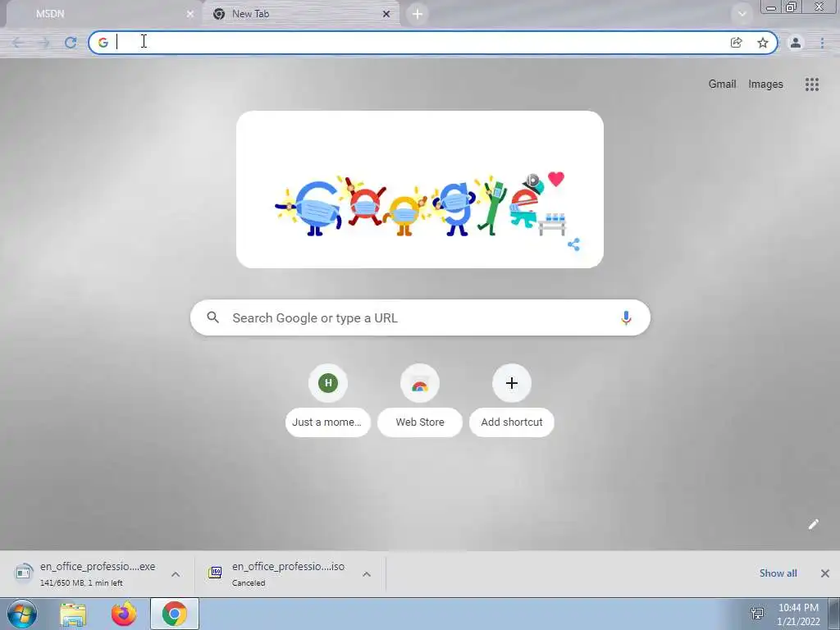Expand options for the canceled .iso download
The height and width of the screenshot is (630, 840).
(367, 574)
